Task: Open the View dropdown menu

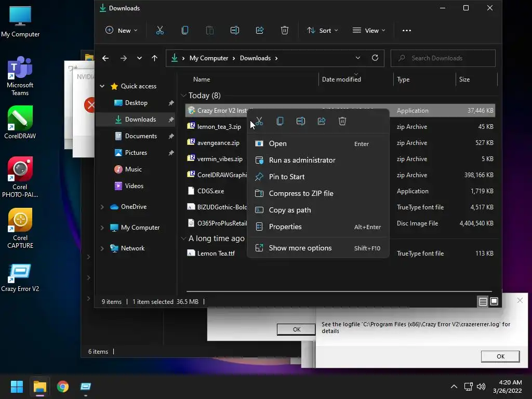Action: point(369,31)
